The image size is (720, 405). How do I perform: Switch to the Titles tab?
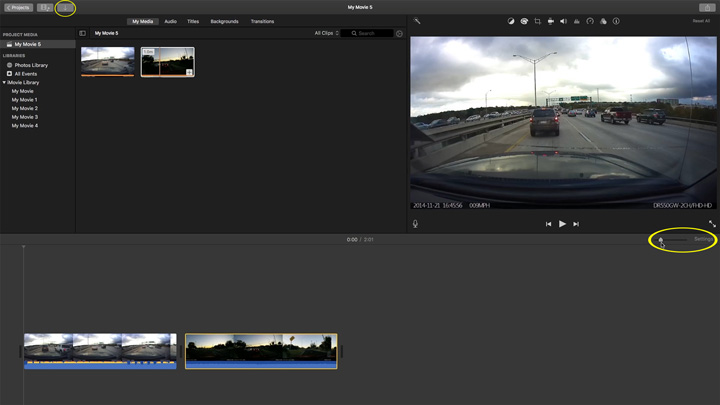193,21
